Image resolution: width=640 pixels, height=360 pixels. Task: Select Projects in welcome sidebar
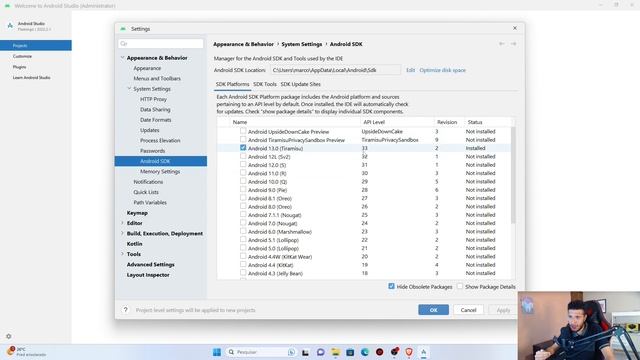pyautogui.click(x=36, y=45)
